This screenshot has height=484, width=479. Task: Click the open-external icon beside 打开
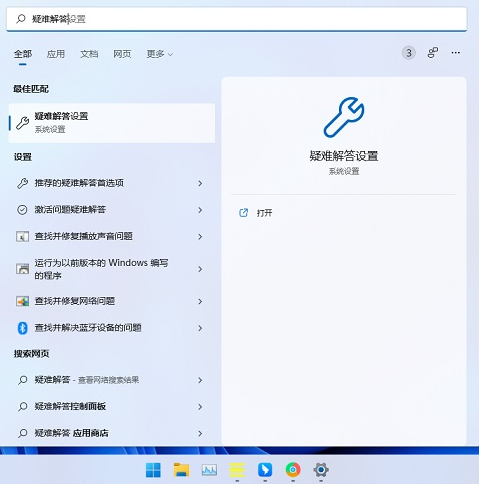point(244,213)
